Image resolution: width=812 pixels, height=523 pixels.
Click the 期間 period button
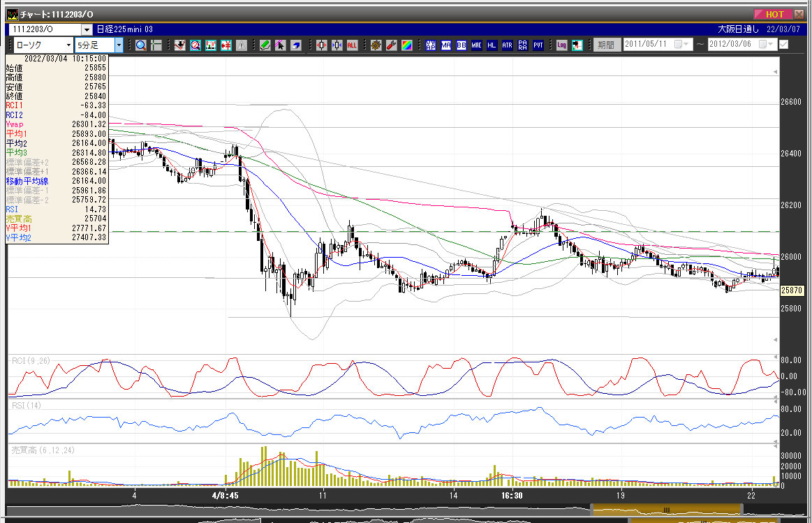pyautogui.click(x=607, y=45)
